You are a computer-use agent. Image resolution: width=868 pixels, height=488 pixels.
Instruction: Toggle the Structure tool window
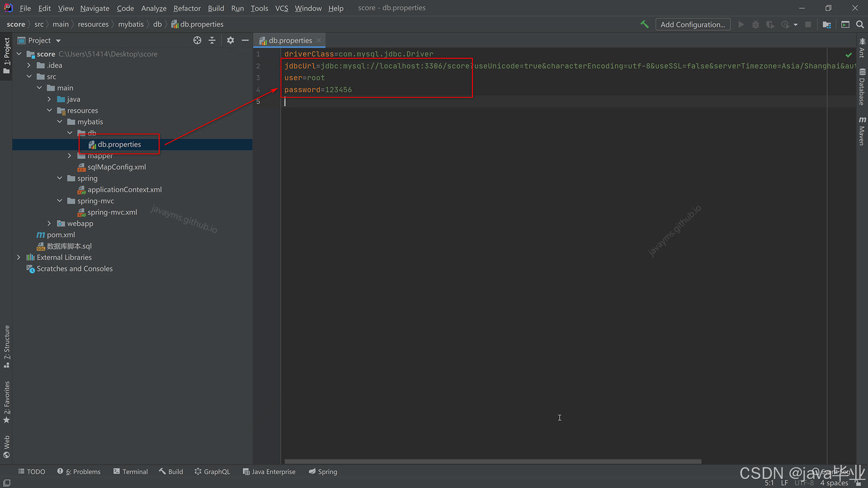click(6, 346)
